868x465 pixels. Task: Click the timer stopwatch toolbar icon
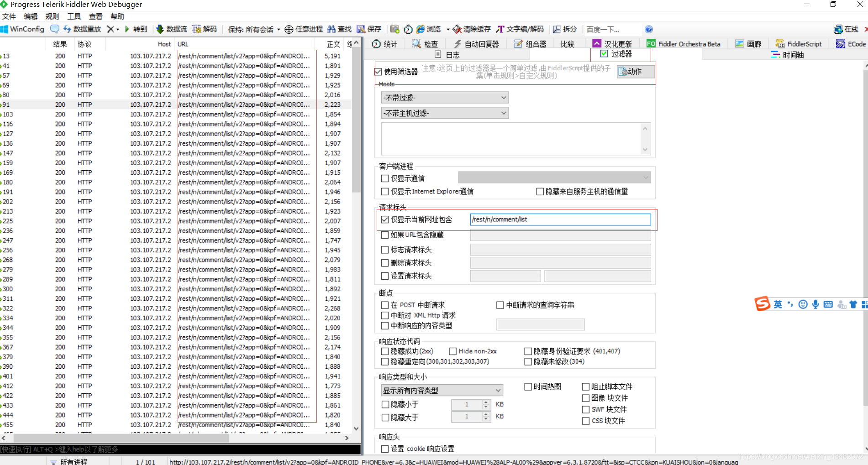(x=408, y=29)
